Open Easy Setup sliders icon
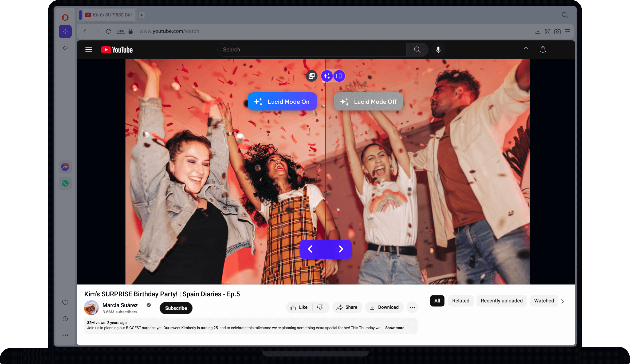Image resolution: width=630 pixels, height=364 pixels. (567, 31)
